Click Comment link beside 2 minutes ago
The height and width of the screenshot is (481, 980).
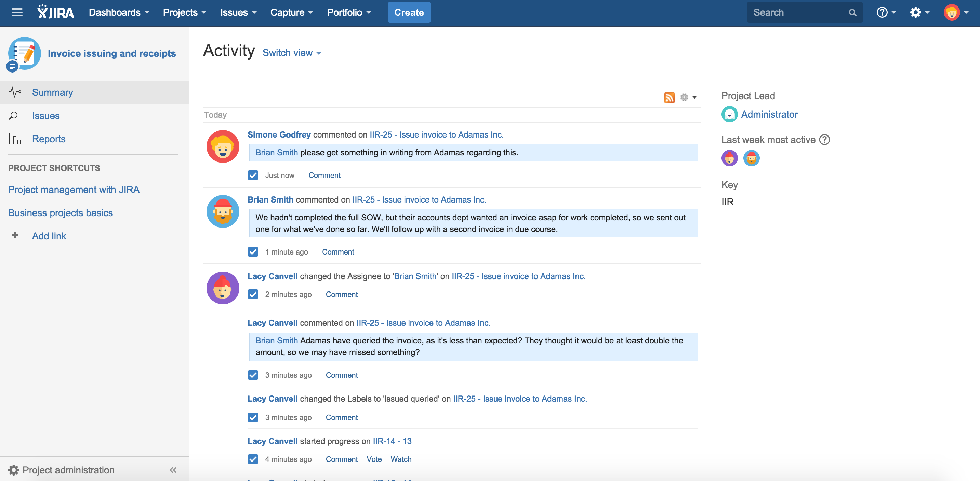click(342, 294)
